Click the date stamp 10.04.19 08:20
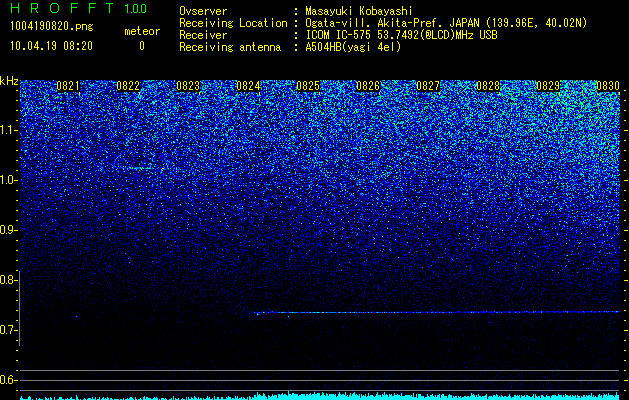The height and width of the screenshot is (400, 629). click(x=52, y=46)
